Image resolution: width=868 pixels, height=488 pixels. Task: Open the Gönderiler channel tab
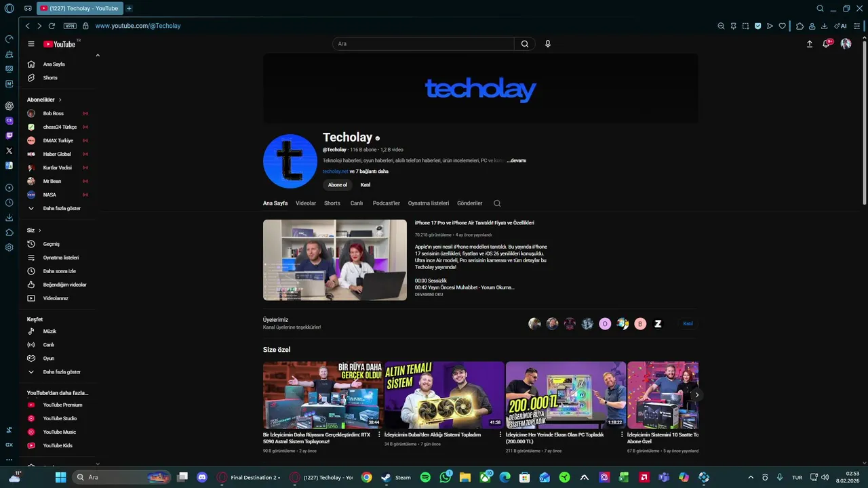470,203
